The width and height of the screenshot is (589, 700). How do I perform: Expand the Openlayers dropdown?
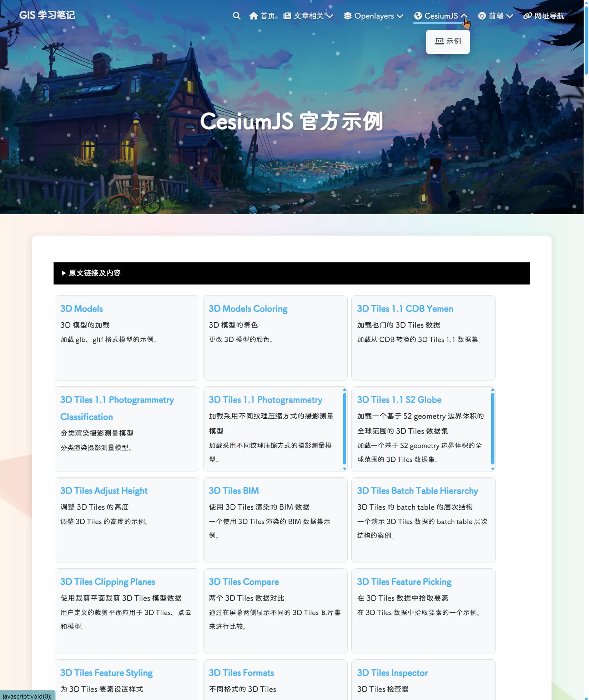[374, 16]
